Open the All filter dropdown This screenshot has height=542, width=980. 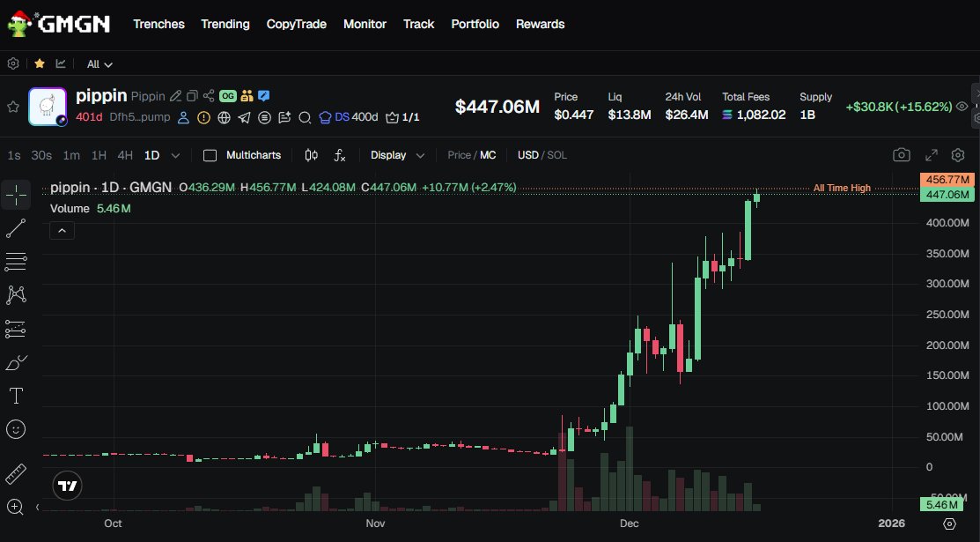coord(99,63)
